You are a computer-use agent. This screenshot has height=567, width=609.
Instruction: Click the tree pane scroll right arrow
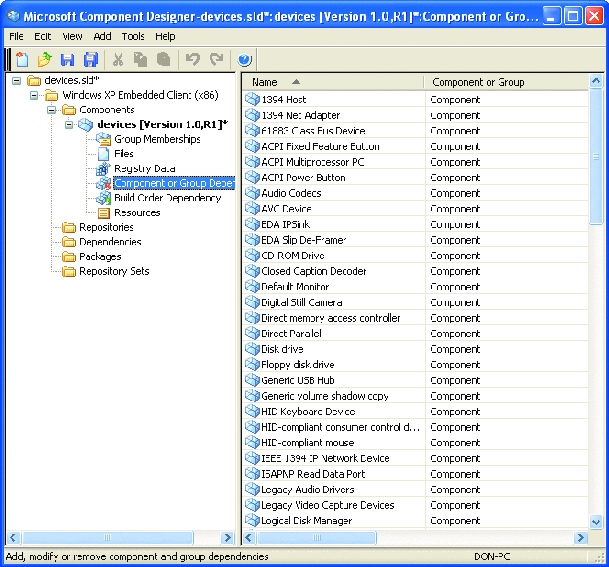(x=227, y=538)
